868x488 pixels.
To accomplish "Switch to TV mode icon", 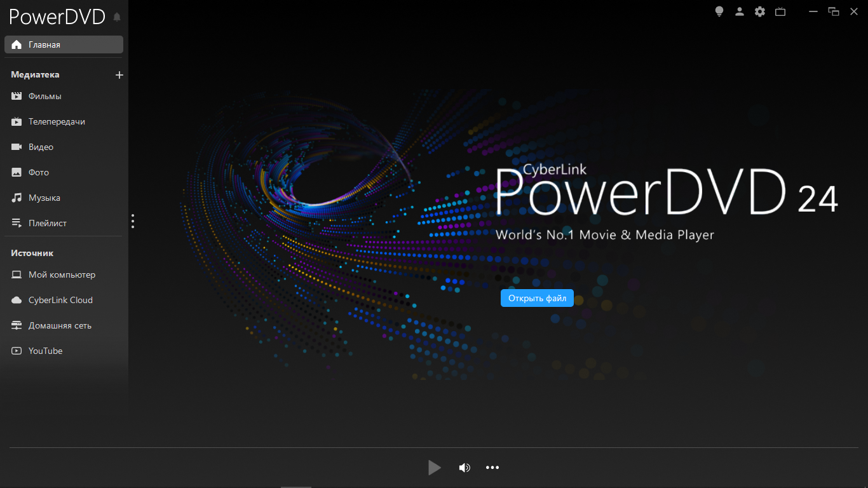I will [x=780, y=11].
